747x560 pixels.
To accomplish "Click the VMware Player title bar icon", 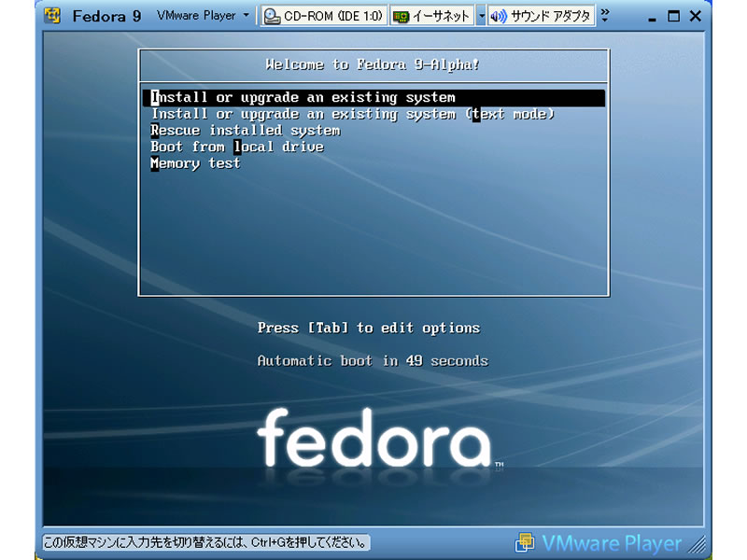I will 53,16.
